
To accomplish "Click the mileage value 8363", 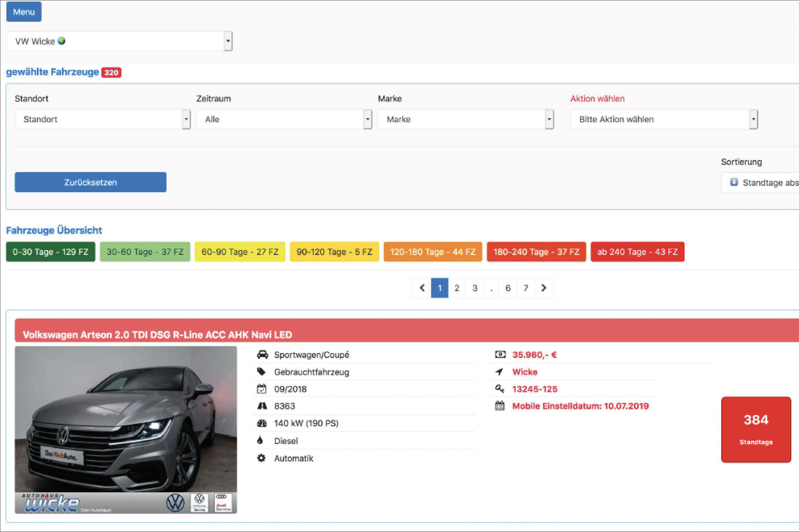I will pyautogui.click(x=285, y=406).
